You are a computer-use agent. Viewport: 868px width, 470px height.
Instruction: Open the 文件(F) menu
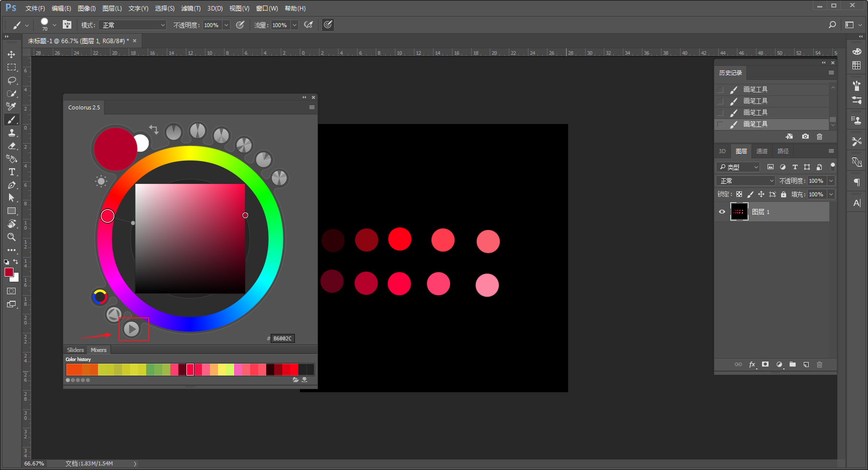[x=35, y=9]
